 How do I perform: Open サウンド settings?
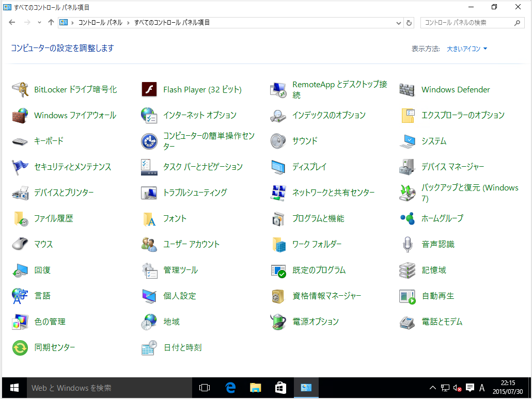coord(305,141)
